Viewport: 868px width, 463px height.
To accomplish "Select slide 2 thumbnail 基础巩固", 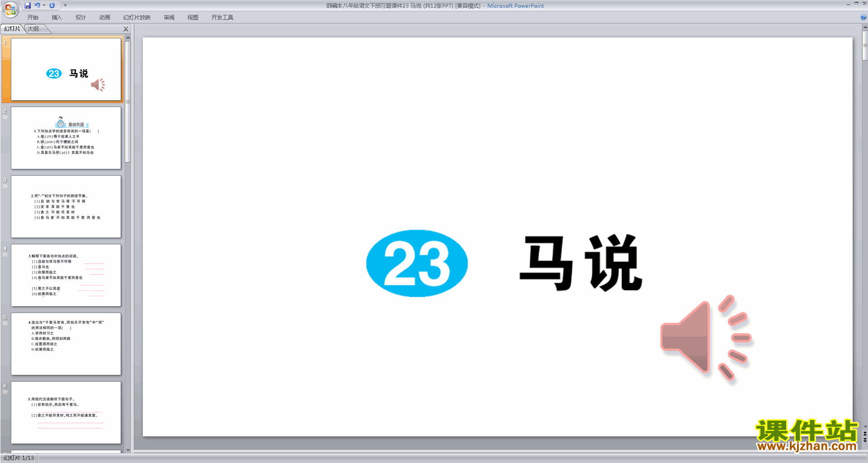I will 66,138.
